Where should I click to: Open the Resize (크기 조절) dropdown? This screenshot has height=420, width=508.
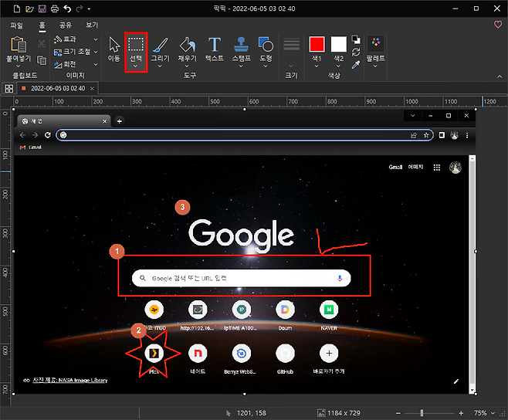(x=96, y=51)
